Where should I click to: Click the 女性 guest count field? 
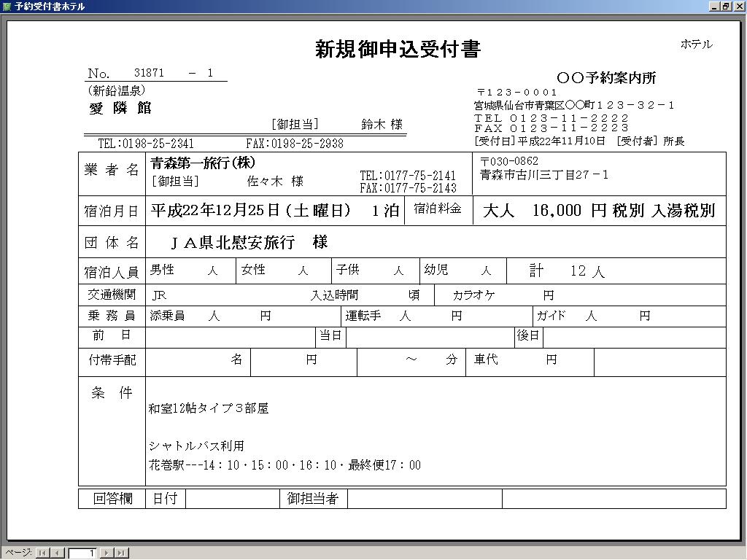[284, 271]
